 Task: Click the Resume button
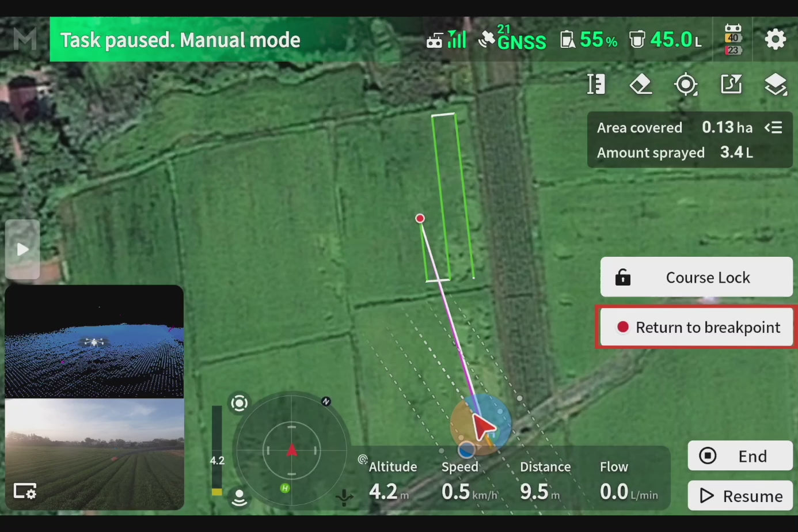pyautogui.click(x=740, y=496)
